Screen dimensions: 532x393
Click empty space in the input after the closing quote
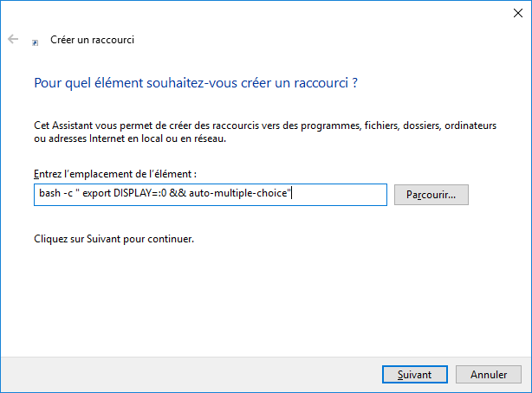(x=339, y=195)
